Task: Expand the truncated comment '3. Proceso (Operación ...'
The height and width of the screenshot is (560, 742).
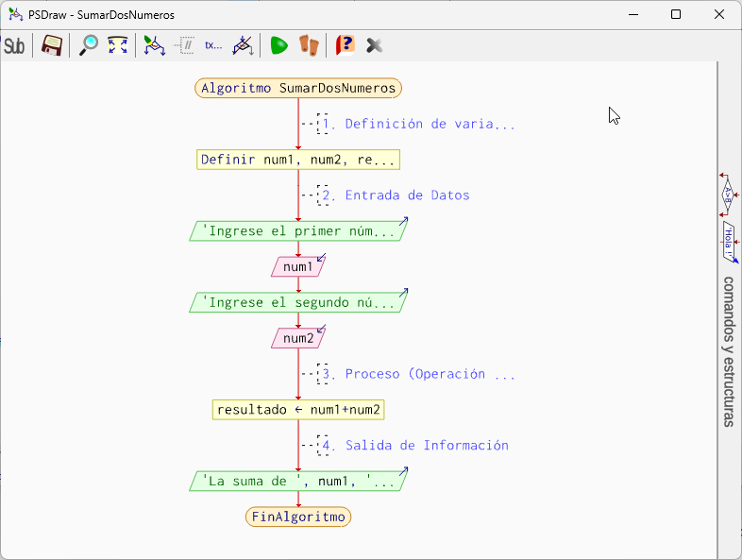Action: (x=430, y=374)
